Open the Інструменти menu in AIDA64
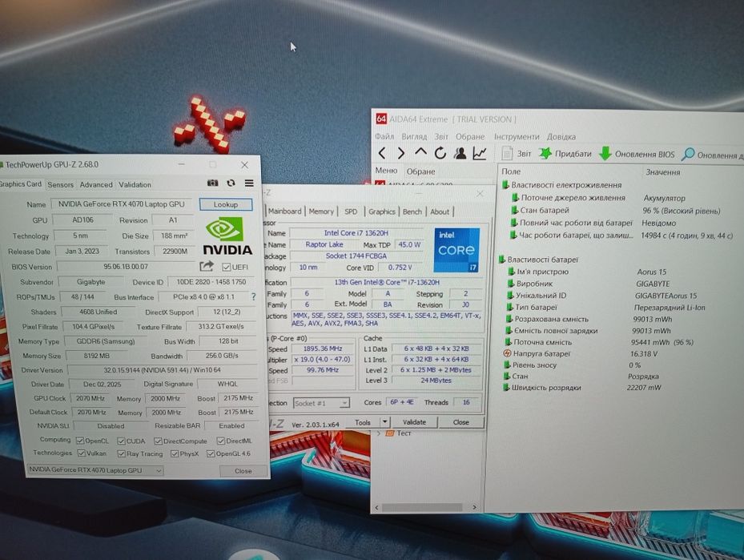744x560 pixels. click(x=517, y=137)
